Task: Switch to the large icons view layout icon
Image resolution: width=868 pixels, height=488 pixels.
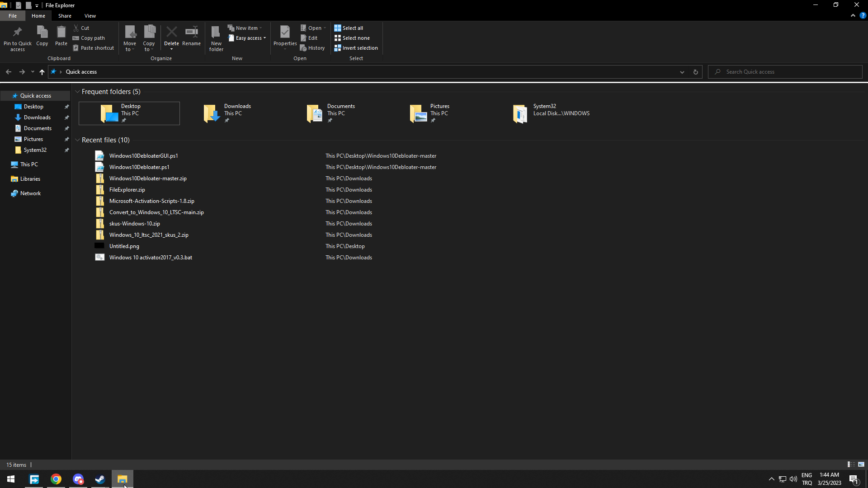Action: [x=861, y=465]
